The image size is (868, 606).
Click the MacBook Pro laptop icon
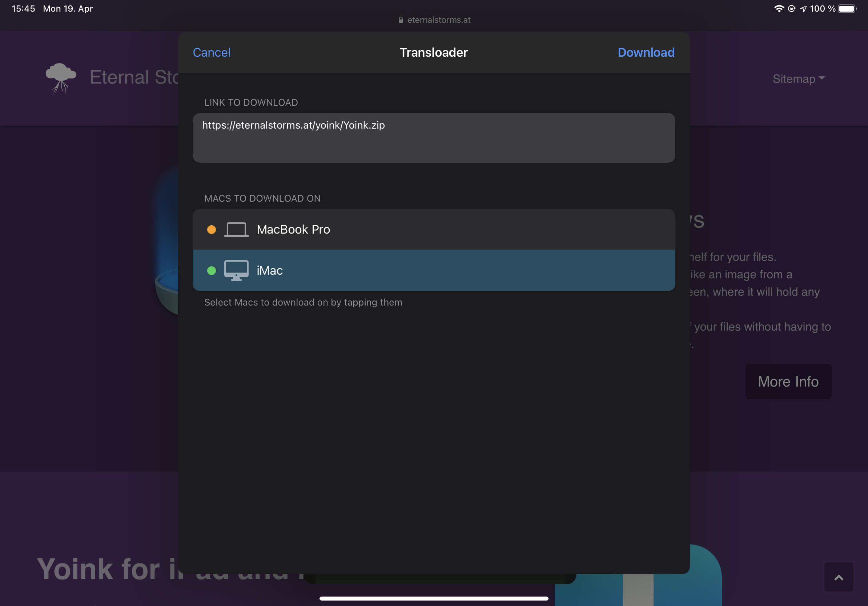pos(236,229)
